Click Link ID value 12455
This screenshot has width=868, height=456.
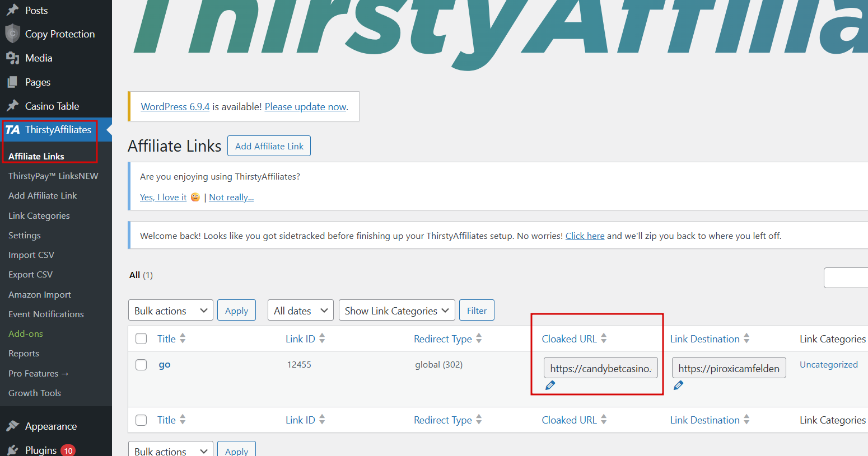pos(299,364)
